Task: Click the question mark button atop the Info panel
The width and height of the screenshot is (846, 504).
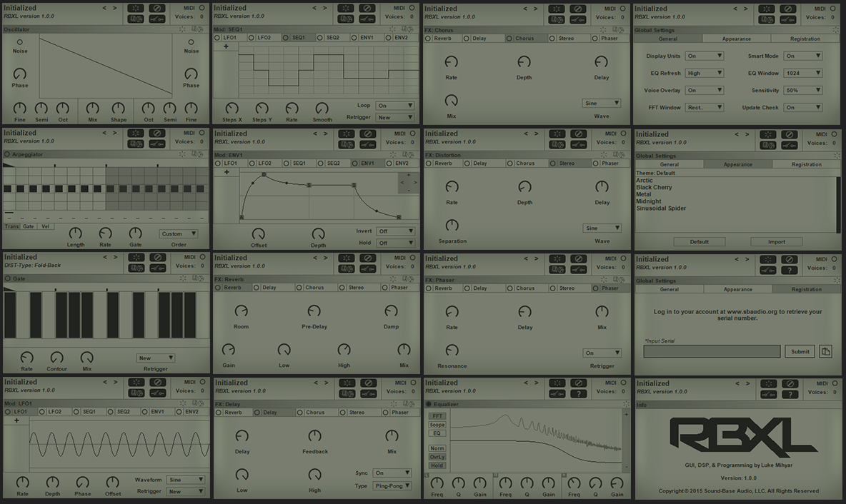Action: [x=790, y=395]
